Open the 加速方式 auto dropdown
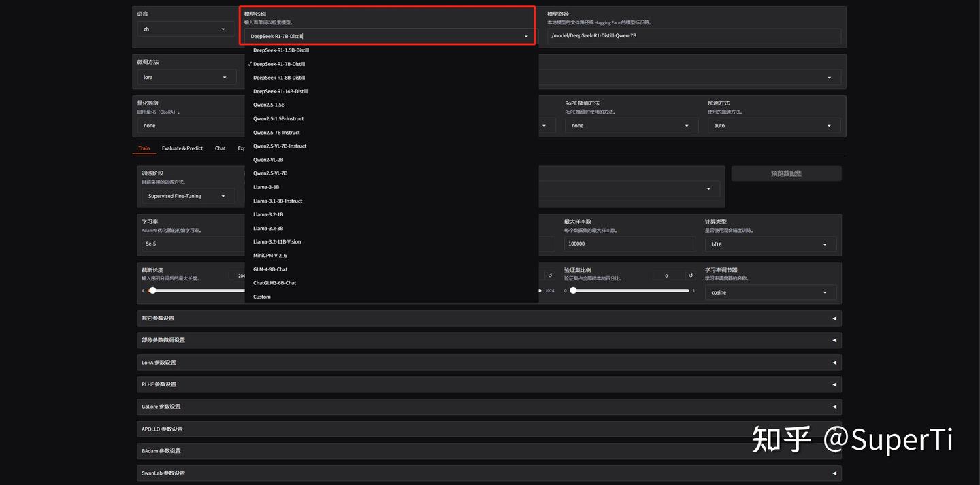 [x=774, y=125]
